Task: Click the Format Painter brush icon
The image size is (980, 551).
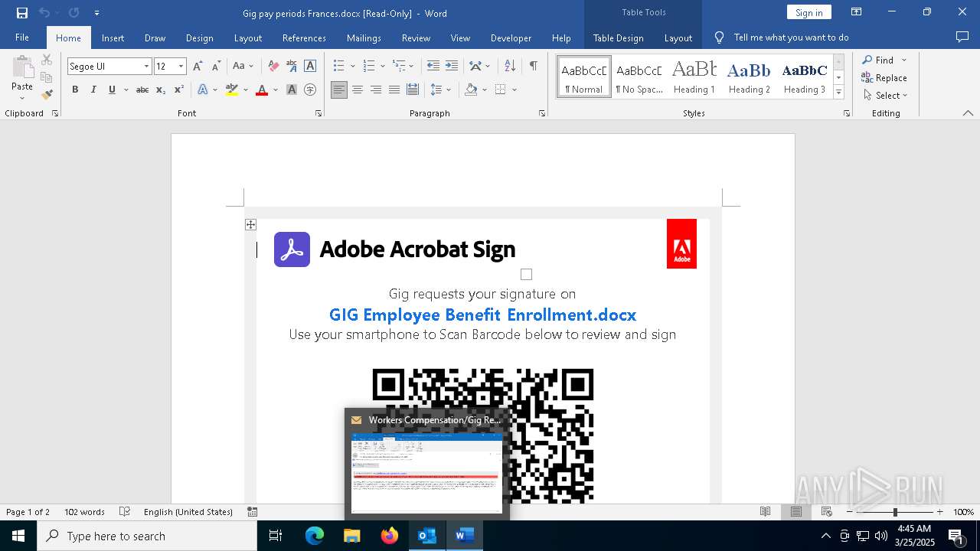Action: coord(47,95)
